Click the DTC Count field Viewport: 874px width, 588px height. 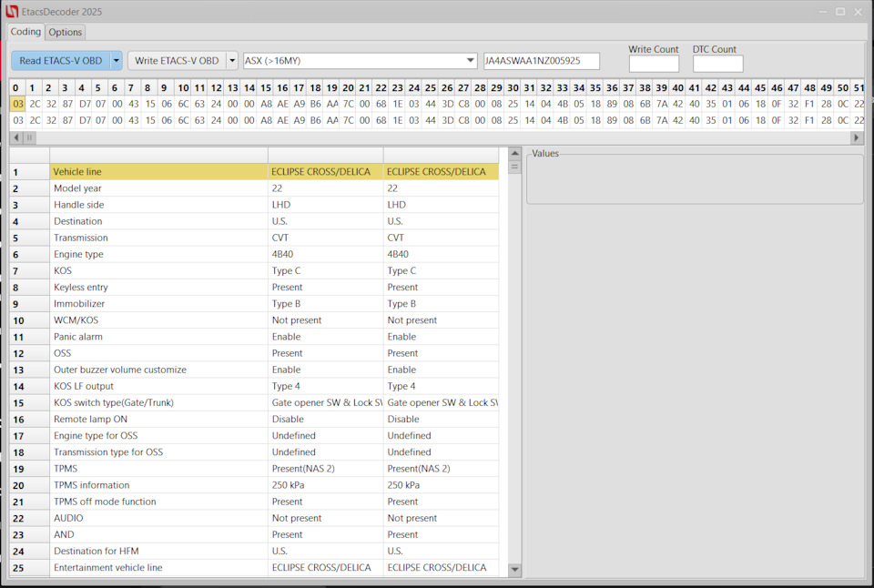(x=718, y=64)
